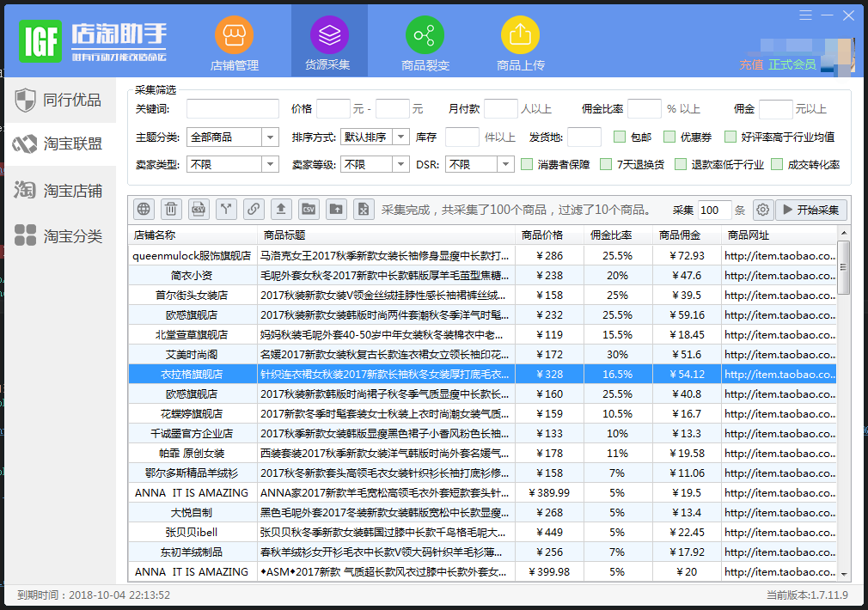
Task: Select 淘宝分类 in the sidebar
Action: pos(60,235)
